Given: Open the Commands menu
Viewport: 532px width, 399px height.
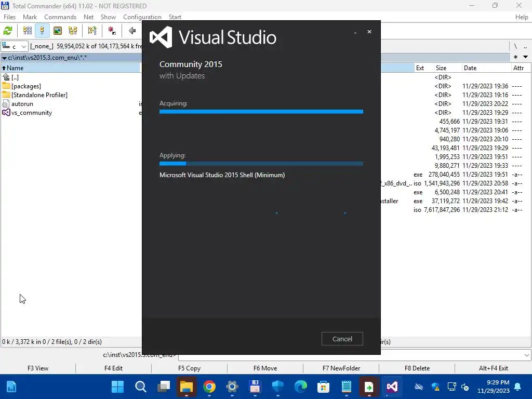Looking at the screenshot, I should pos(60,17).
